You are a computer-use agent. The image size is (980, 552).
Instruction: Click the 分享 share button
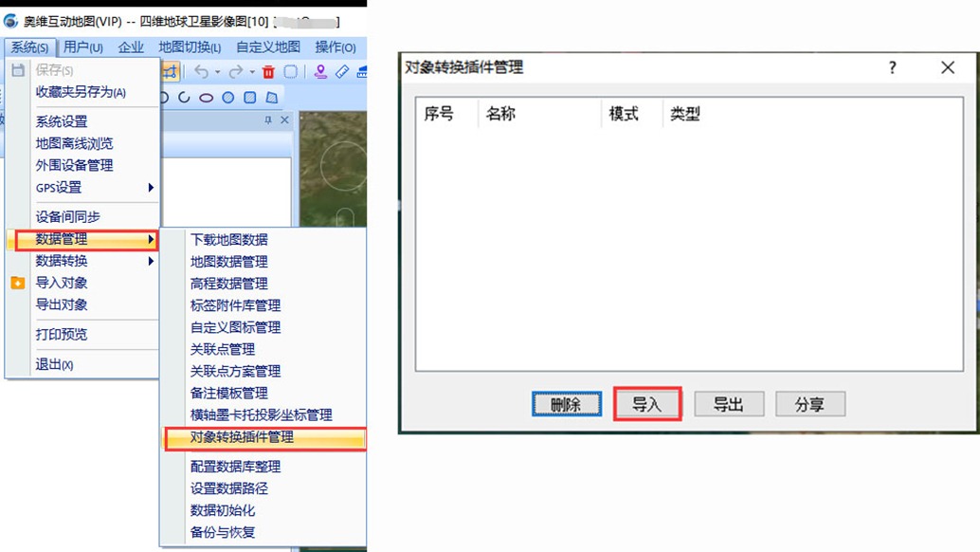tap(810, 404)
